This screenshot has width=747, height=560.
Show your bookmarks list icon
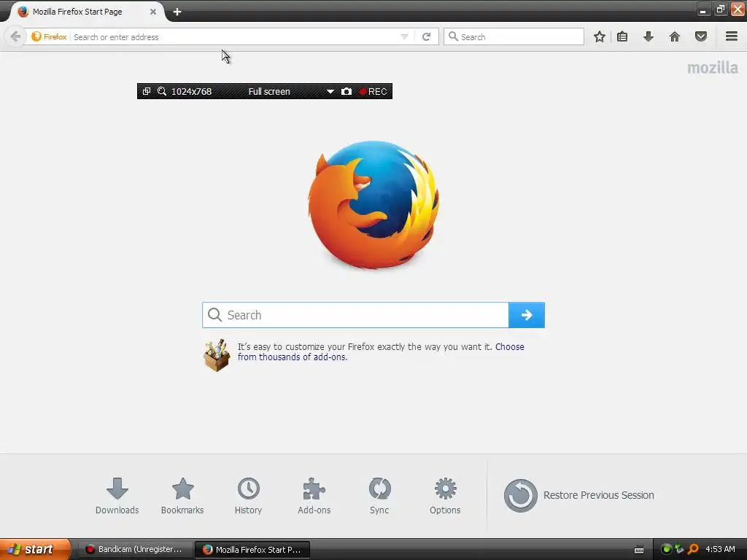click(622, 36)
